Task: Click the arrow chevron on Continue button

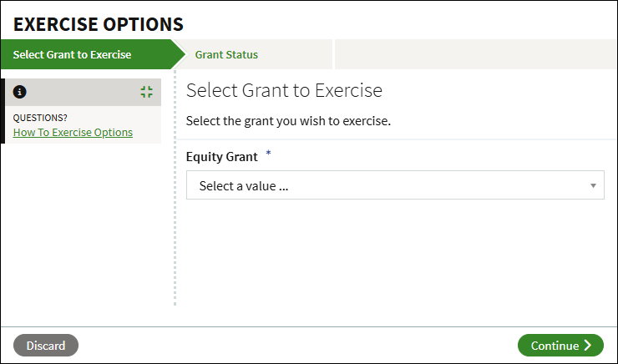Action: coord(588,346)
